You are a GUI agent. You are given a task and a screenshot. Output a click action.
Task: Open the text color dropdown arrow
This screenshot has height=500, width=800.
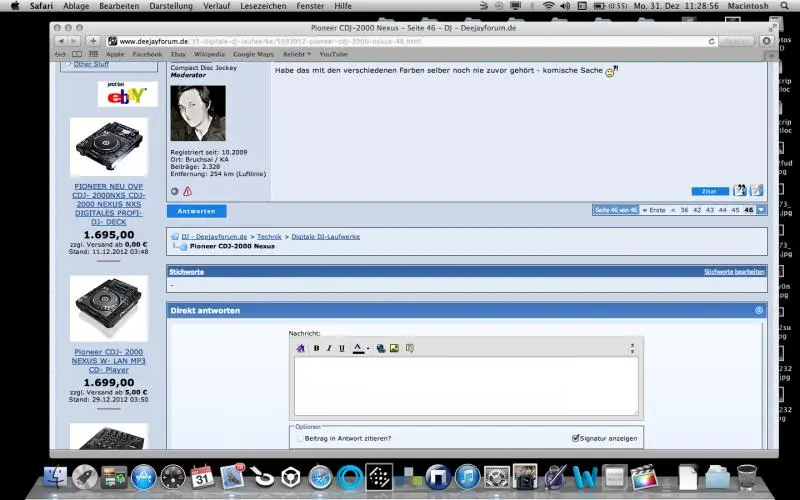click(368, 348)
